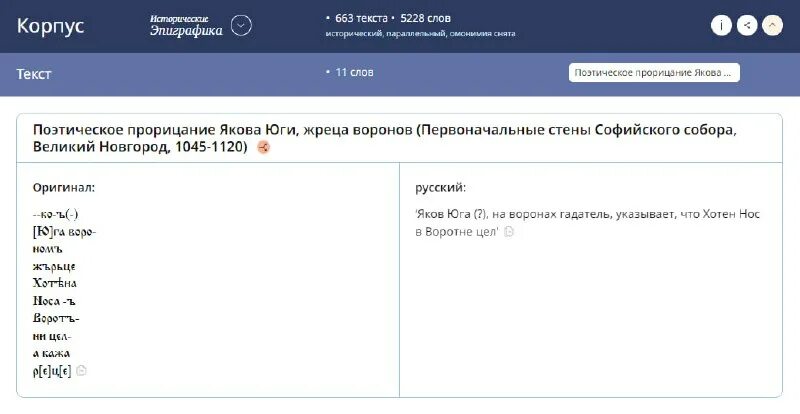Open the corpus info icon
The image size is (800, 414).
(721, 26)
